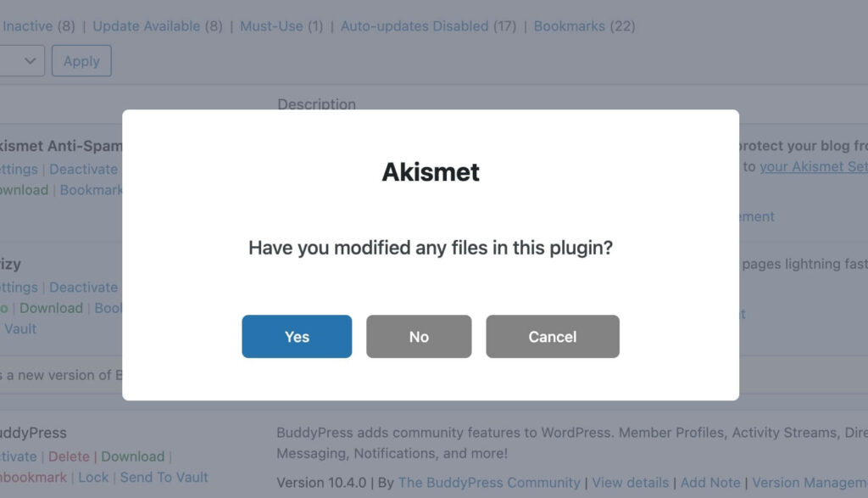This screenshot has height=498, width=868.
Task: Open BuddyPress Version Management link
Action: click(x=810, y=483)
